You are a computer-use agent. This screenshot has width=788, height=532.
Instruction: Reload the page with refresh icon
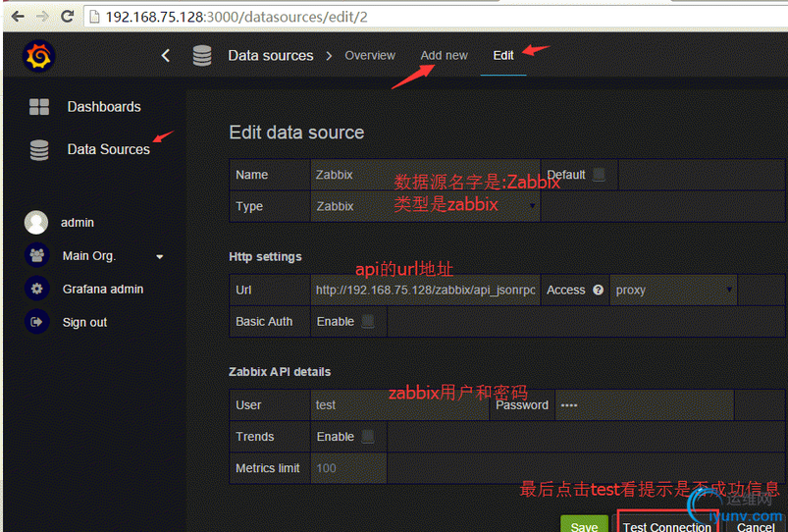point(68,16)
